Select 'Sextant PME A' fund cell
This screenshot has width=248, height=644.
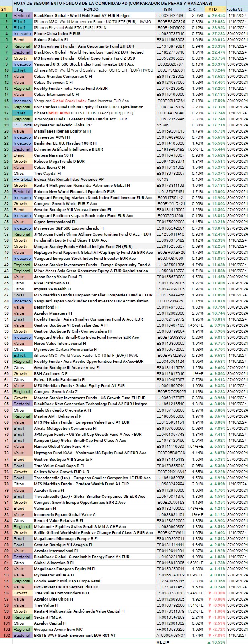coord(93,617)
